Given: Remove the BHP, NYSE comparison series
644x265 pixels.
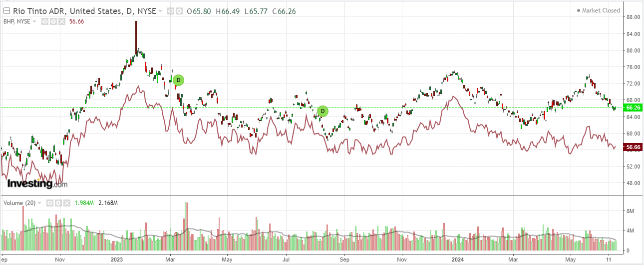Looking at the screenshot, I should [61, 21].
